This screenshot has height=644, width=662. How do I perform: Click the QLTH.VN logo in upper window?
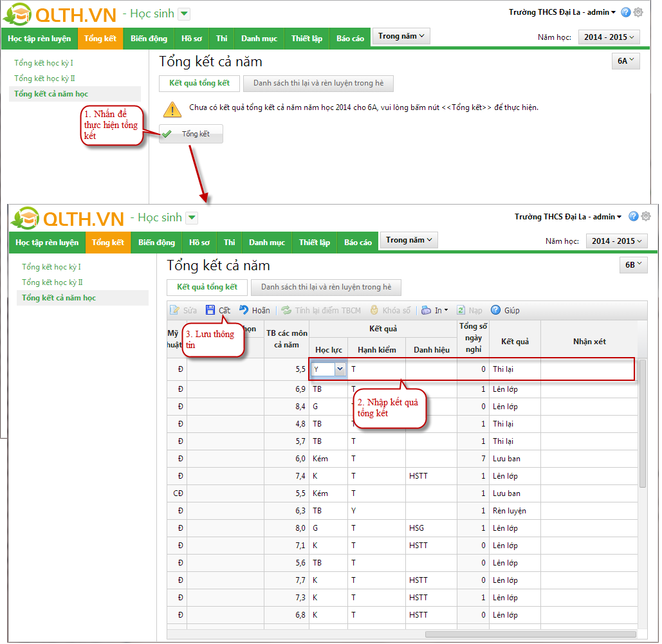(60, 14)
